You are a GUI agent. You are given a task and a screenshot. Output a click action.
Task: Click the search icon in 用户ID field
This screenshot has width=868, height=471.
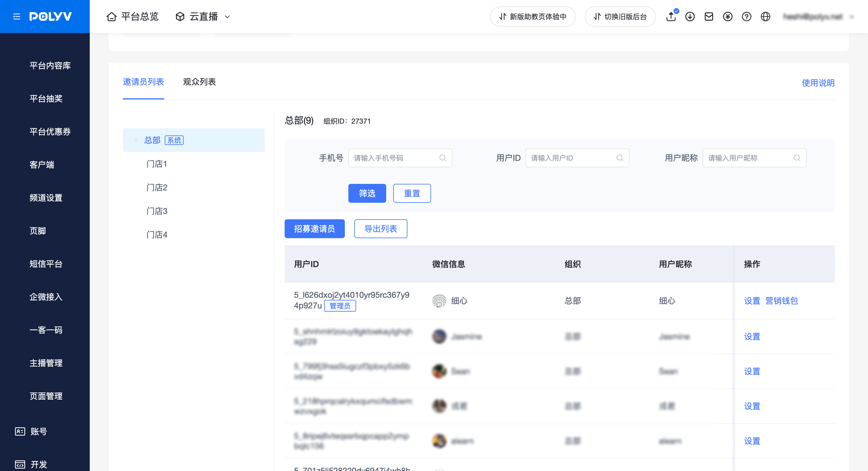point(620,158)
